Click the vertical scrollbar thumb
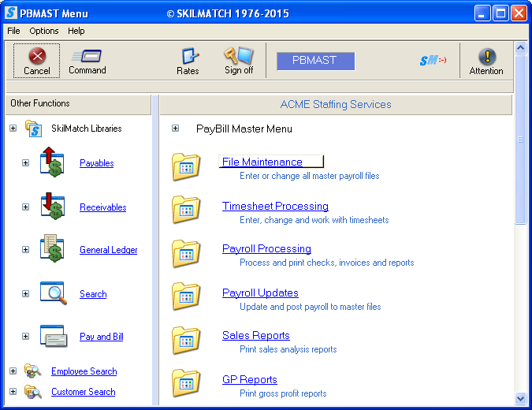Viewport: 532px width, 410px height. 520,139
